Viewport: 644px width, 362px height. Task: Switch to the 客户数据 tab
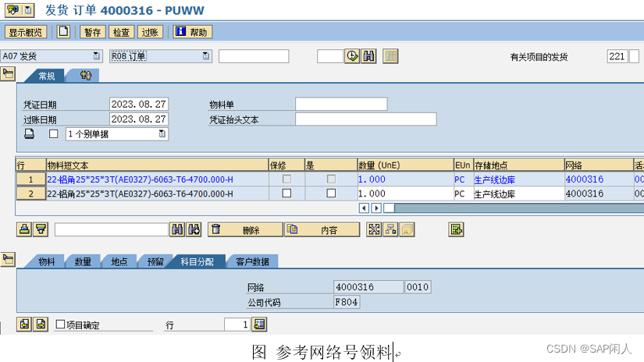tap(252, 261)
